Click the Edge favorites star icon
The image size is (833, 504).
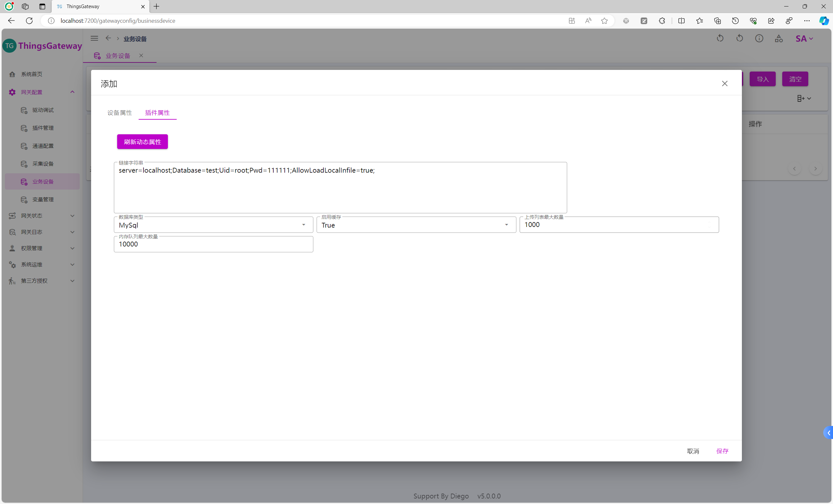coord(605,21)
